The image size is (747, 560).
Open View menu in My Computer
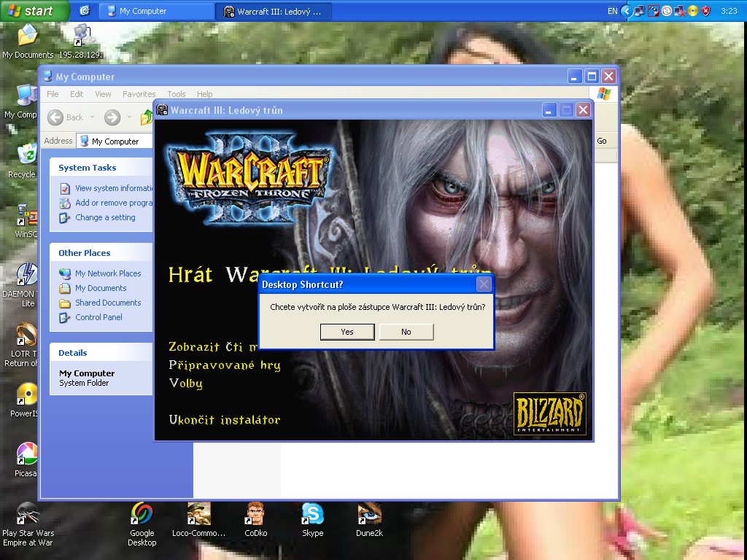pyautogui.click(x=103, y=94)
